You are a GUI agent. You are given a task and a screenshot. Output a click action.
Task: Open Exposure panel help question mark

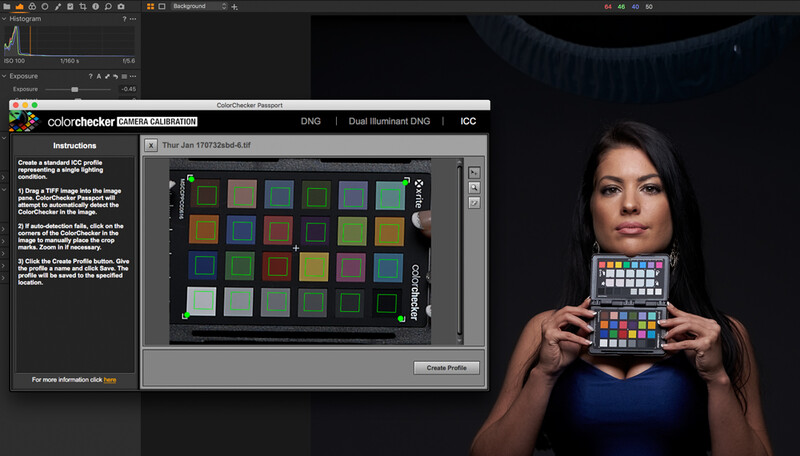click(90, 77)
